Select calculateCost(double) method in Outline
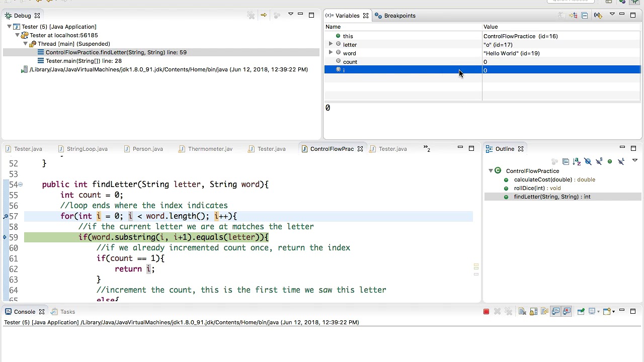Viewport: 644px width, 362px height. click(x=554, y=179)
